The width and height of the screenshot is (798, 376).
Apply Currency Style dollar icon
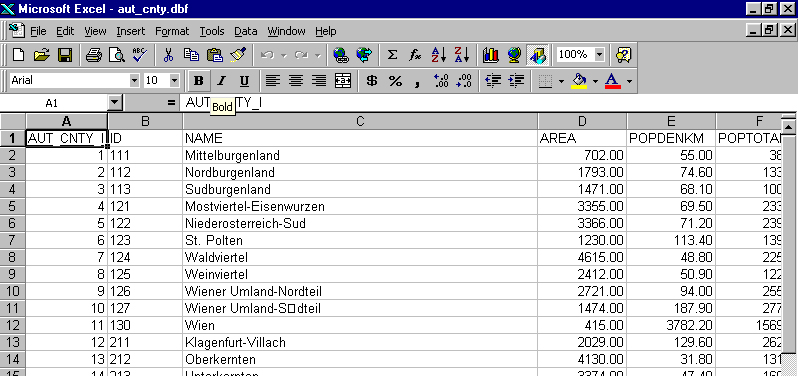coord(372,80)
